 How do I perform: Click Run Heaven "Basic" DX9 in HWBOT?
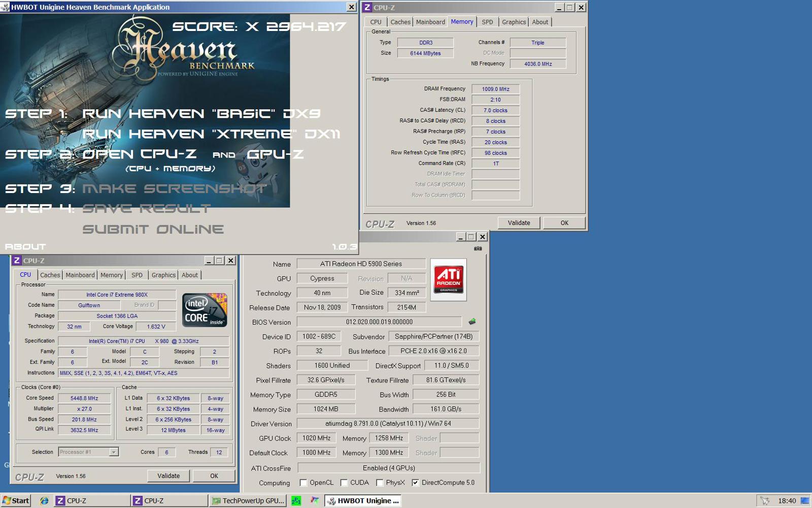[x=201, y=113]
